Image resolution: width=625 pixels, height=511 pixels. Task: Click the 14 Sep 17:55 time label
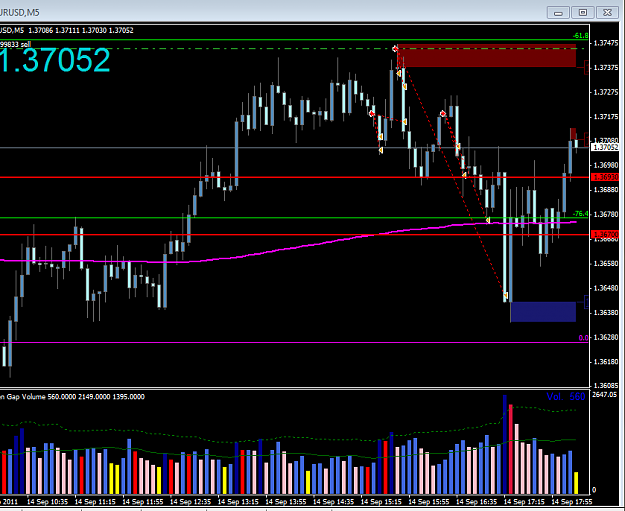(x=572, y=501)
